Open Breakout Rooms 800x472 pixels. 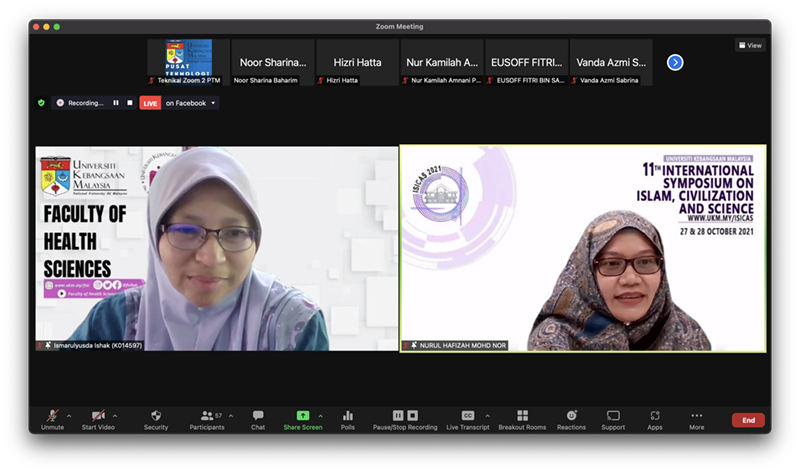(x=522, y=418)
